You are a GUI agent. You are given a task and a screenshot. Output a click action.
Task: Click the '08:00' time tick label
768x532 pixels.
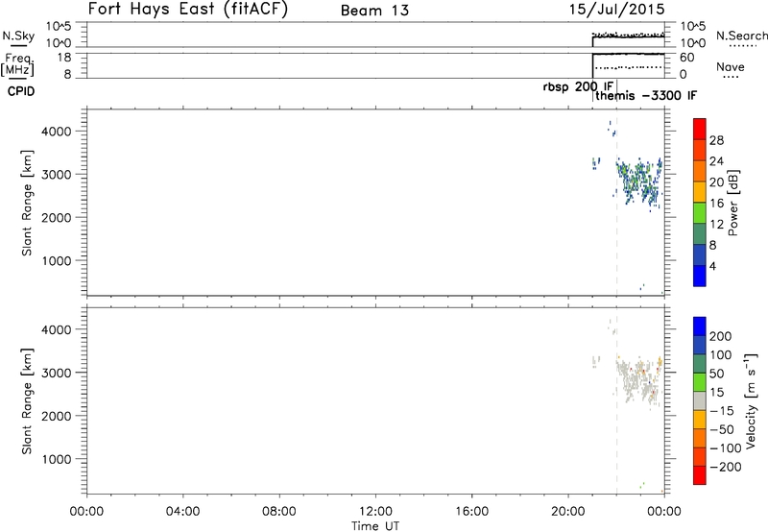279,512
